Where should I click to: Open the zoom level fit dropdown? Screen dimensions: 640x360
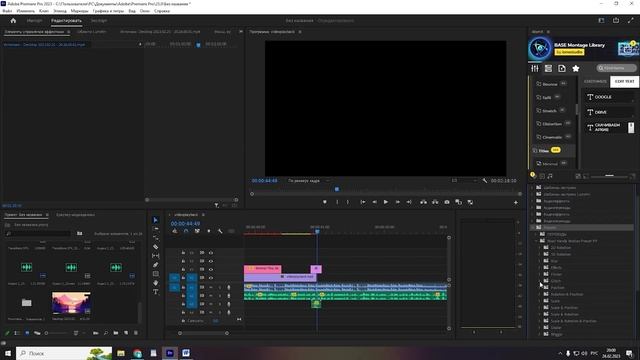pyautogui.click(x=308, y=180)
